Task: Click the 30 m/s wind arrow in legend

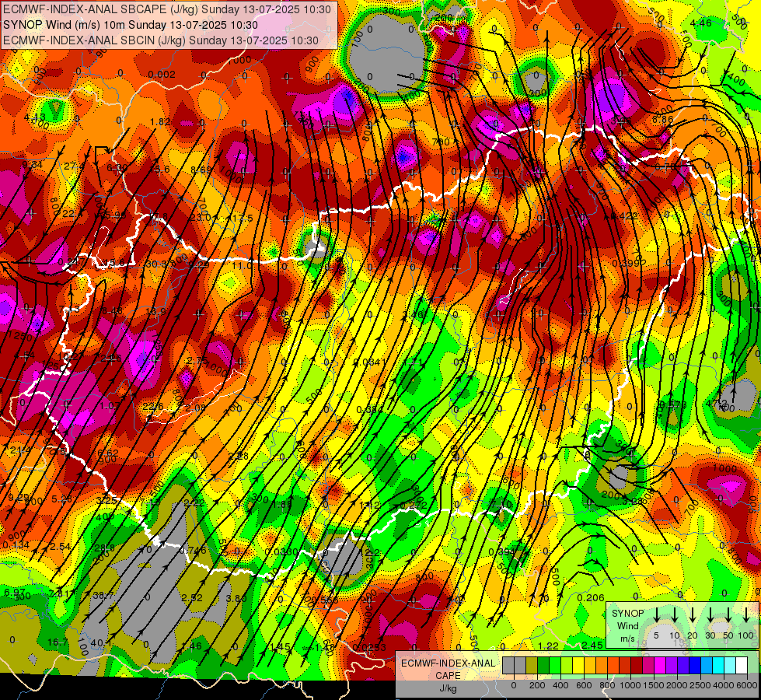Action: tap(710, 615)
